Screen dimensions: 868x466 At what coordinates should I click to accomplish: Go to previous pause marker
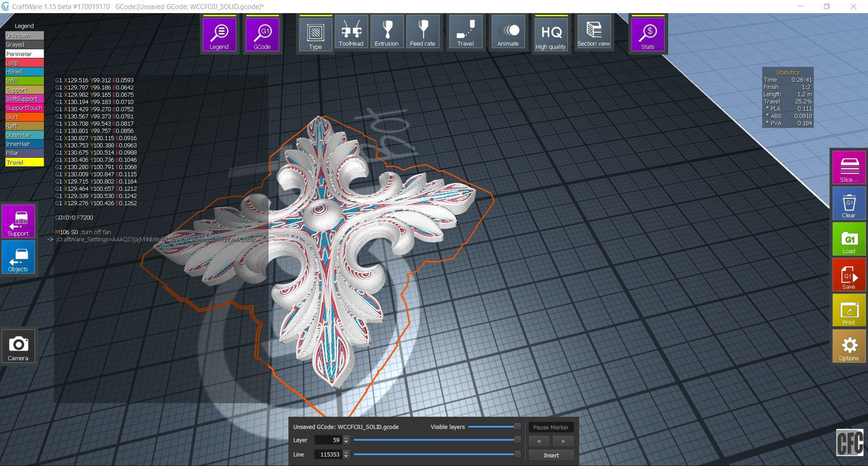[539, 441]
